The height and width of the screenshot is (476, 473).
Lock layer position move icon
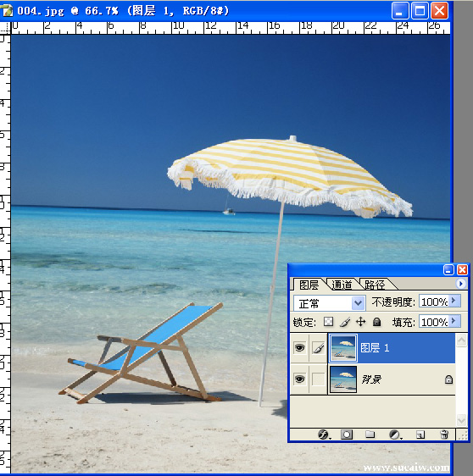pyautogui.click(x=360, y=322)
